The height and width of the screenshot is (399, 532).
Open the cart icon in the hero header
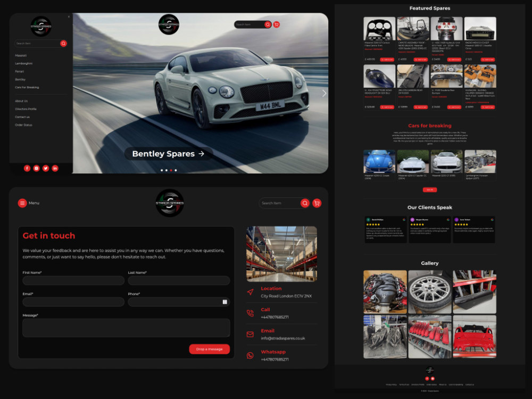click(277, 24)
